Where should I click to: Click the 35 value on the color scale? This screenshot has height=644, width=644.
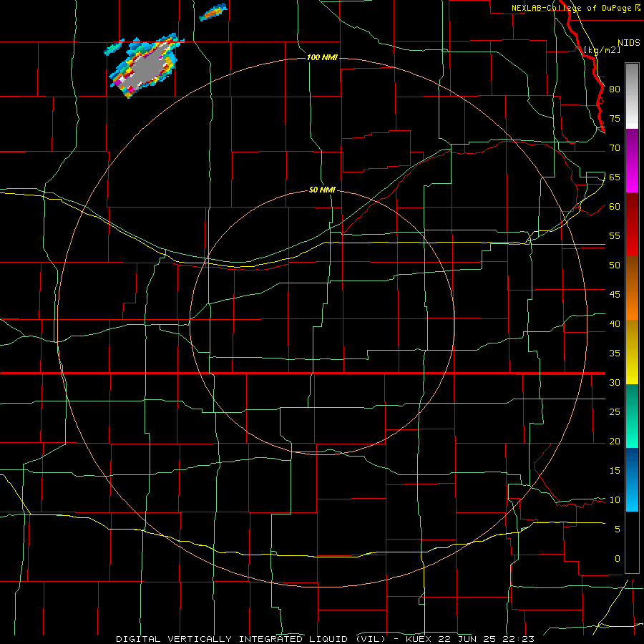coord(615,353)
